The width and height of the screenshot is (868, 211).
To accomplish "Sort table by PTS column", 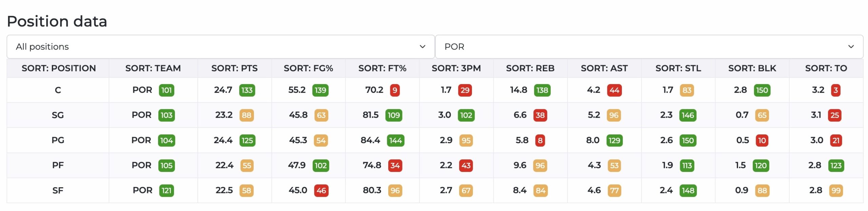I will [234, 68].
